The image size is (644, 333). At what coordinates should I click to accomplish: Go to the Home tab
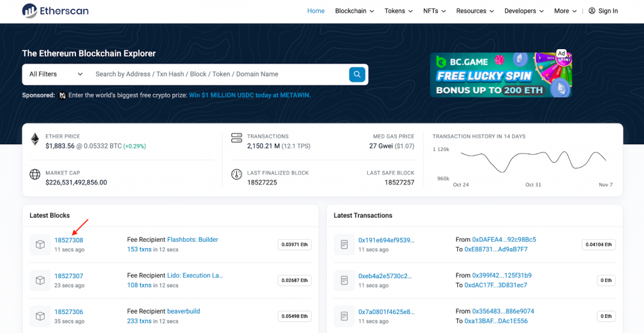pyautogui.click(x=316, y=11)
